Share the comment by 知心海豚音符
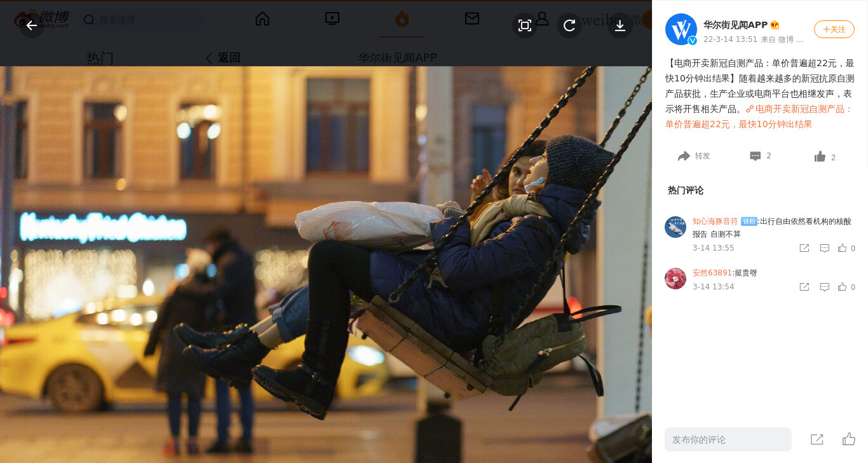Viewport: 868px width, 463px height. 804,248
